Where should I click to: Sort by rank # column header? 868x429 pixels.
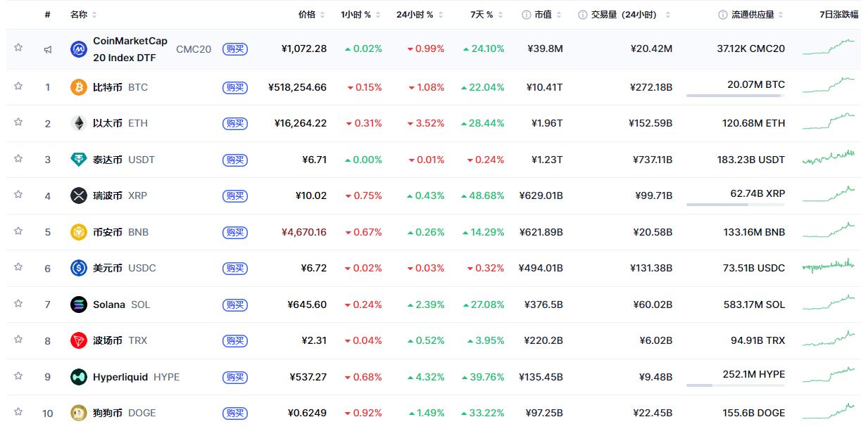[x=48, y=15]
